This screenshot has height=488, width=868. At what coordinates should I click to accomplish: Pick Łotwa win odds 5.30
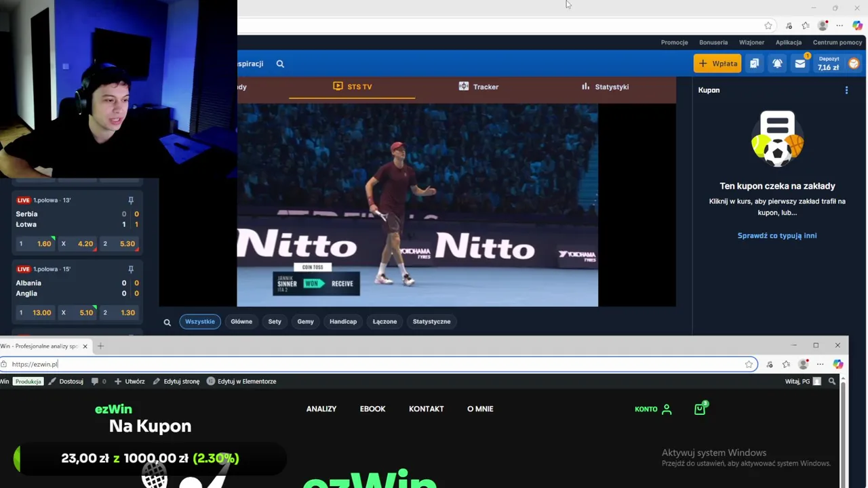coord(119,243)
